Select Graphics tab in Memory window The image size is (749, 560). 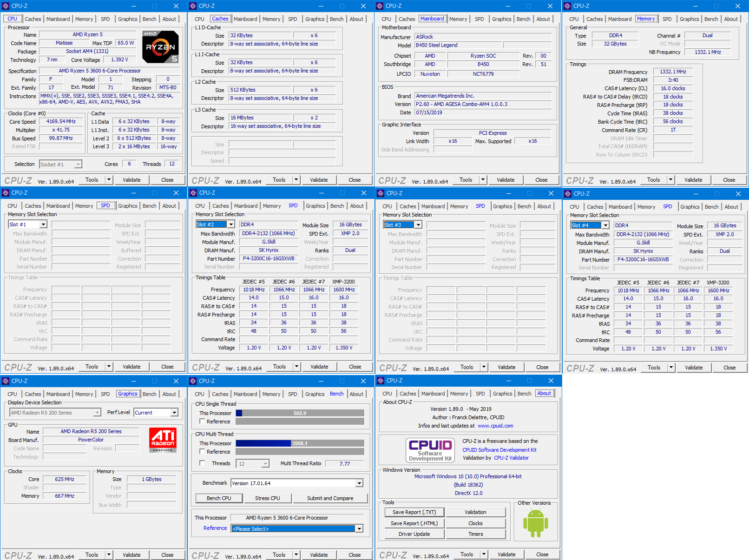tap(689, 19)
